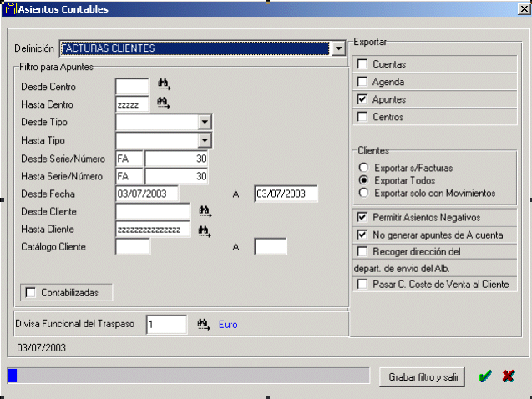Click the Desde Fecha start date field
This screenshot has height=399, width=532.
point(147,194)
